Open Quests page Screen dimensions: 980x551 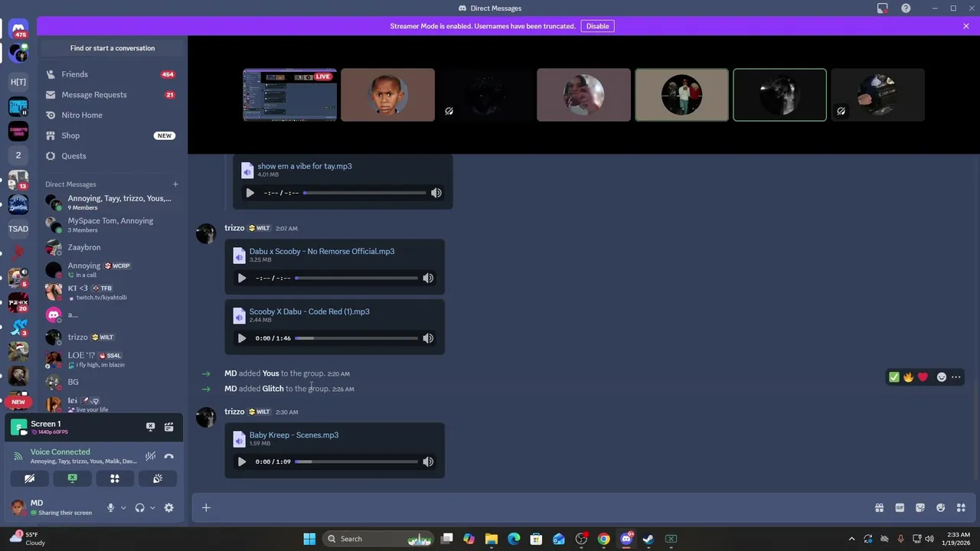pyautogui.click(x=113, y=156)
